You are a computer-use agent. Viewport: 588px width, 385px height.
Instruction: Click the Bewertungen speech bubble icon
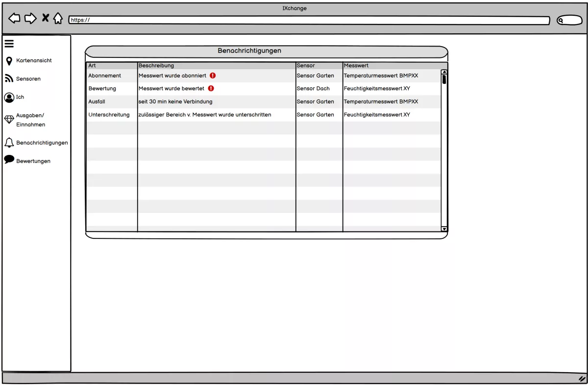pos(9,160)
